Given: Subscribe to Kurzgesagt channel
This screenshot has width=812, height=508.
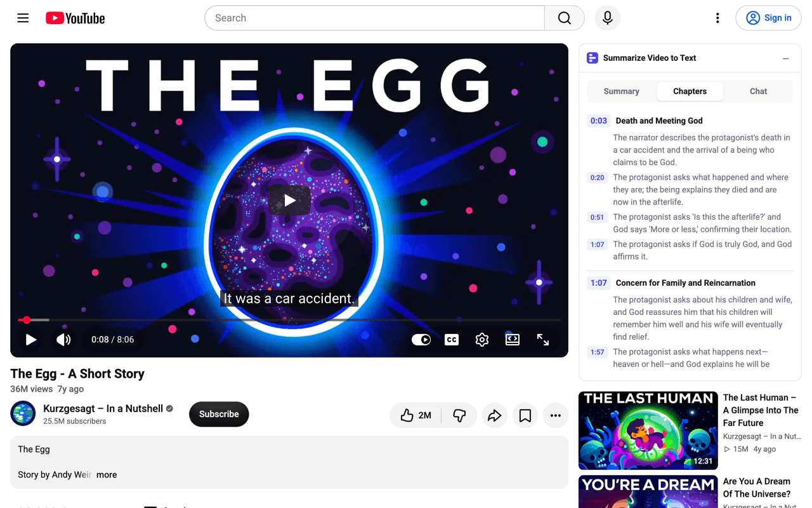Looking at the screenshot, I should click(x=219, y=414).
